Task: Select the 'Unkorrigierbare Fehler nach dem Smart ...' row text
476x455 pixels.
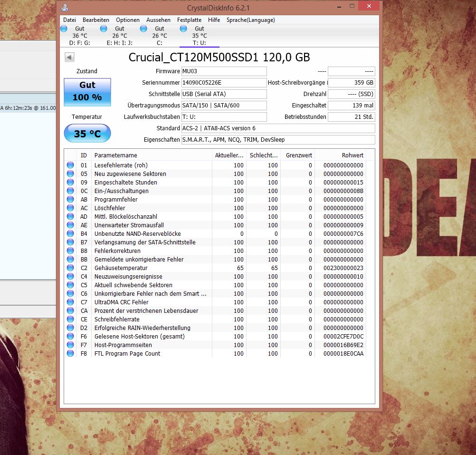Action: (x=150, y=294)
